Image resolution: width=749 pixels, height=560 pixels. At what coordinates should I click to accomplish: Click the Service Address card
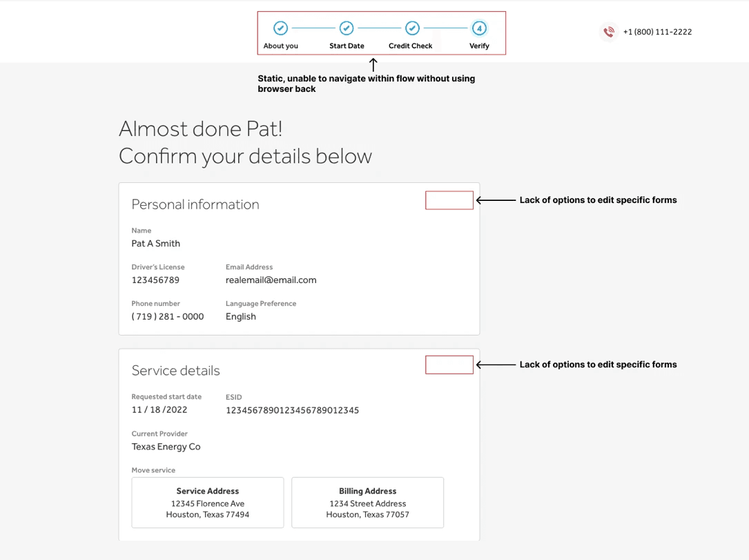208,503
